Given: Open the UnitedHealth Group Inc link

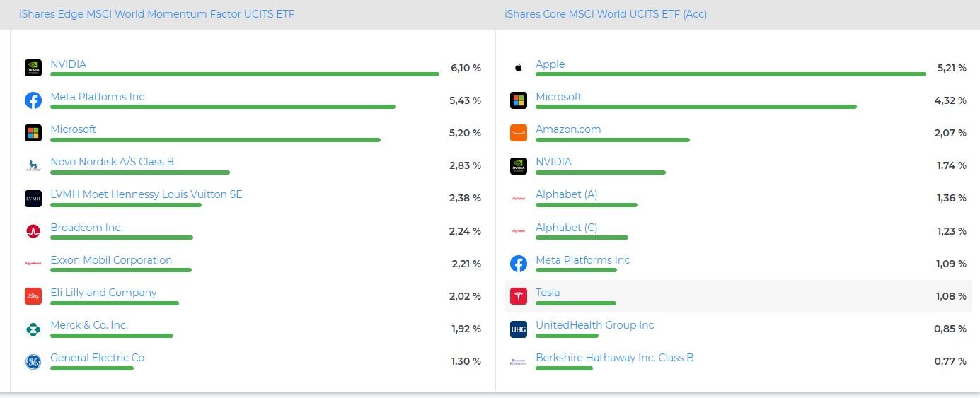Looking at the screenshot, I should pyautogui.click(x=594, y=325).
